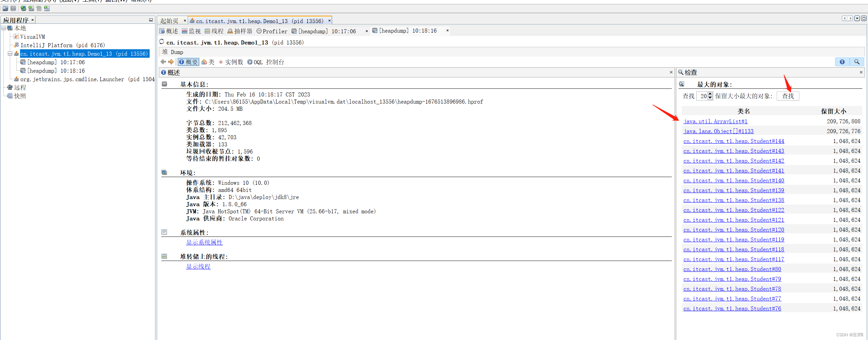Click the 基本信息 section icon
Viewport: 868px width, 340px height.
tap(165, 84)
